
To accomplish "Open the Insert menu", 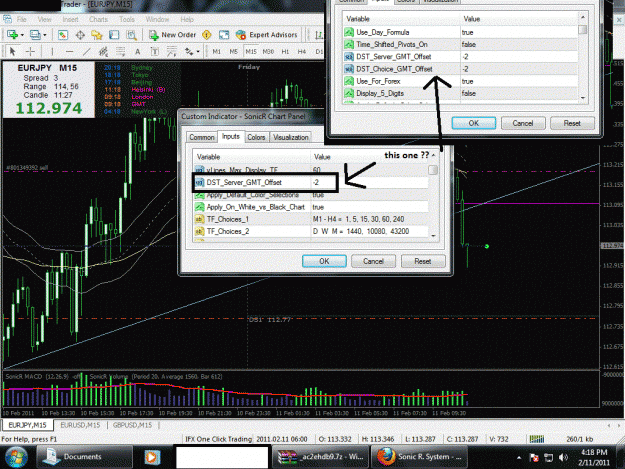I will pyautogui.click(x=70, y=19).
